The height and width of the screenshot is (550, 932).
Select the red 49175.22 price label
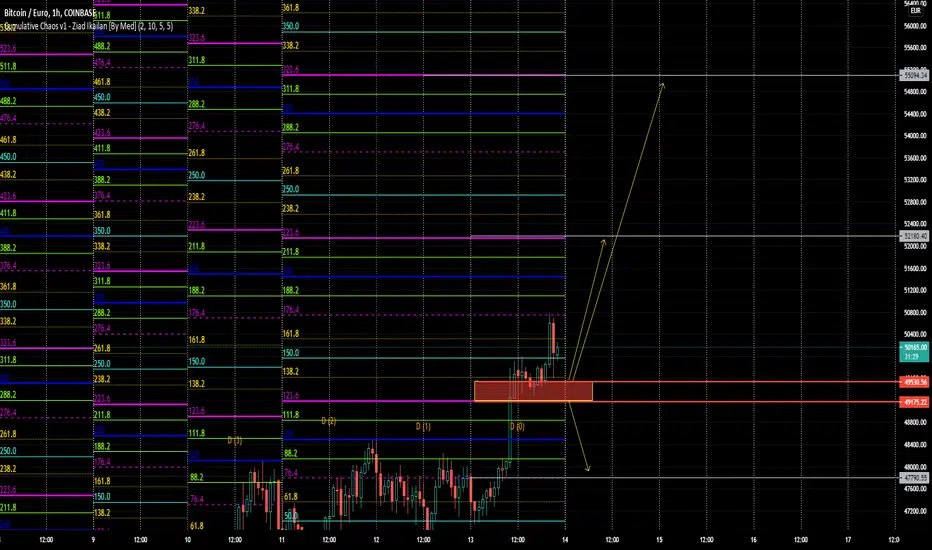915,403
